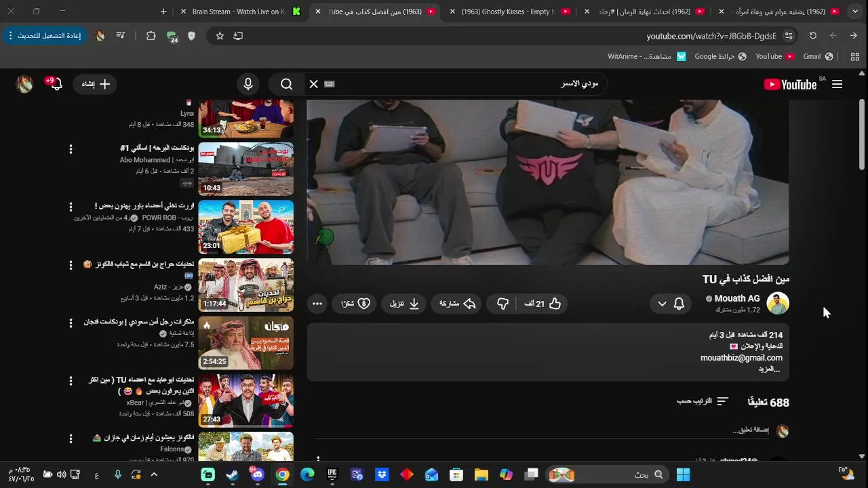This screenshot has width=868, height=488.
Task: Close the Ghostly Kisses tab
Action: 452,12
